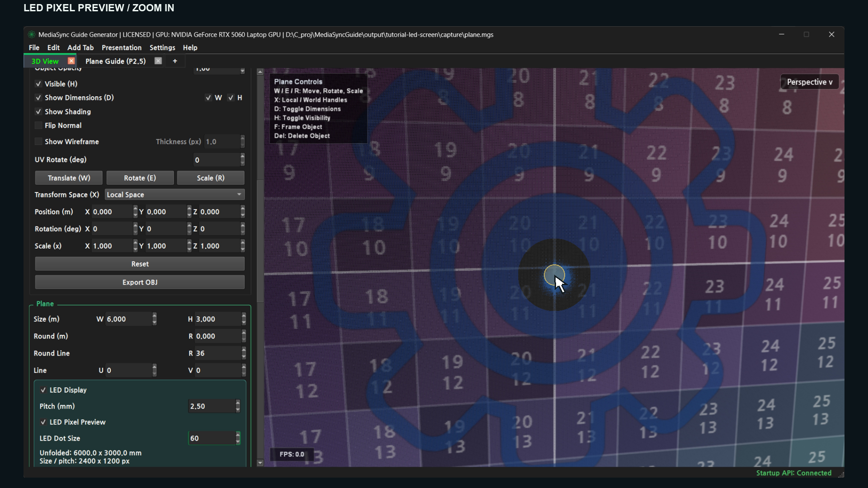Click the Export OBJ button

tap(140, 282)
